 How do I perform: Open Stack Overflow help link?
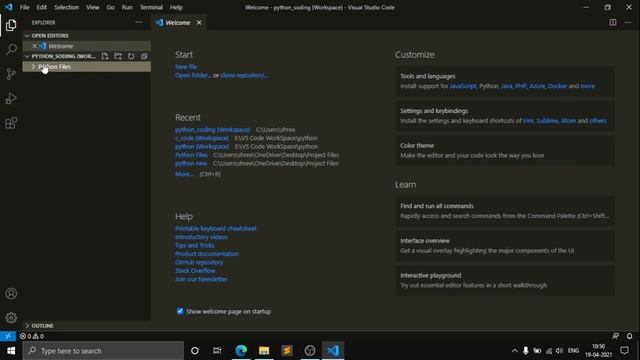tap(195, 270)
